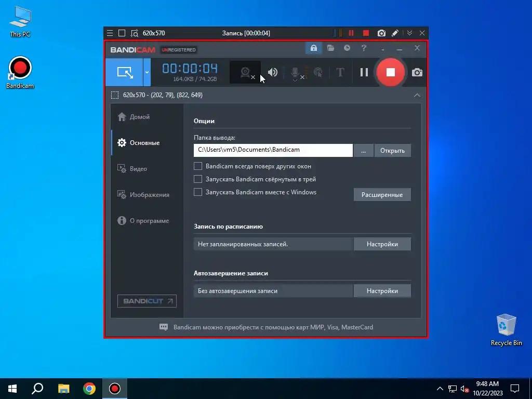Click the large pause button in Bandicam
Image resolution: width=532 pixels, height=399 pixels.
tap(364, 72)
